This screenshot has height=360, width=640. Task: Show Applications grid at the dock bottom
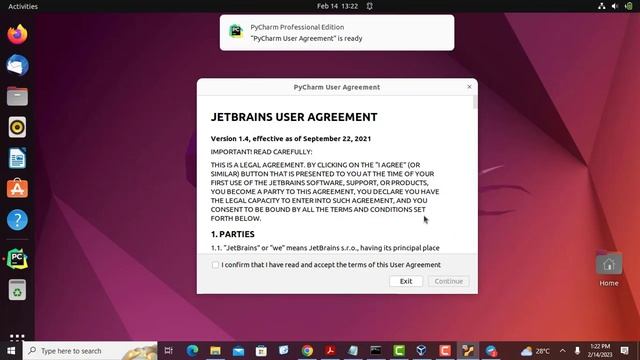(17, 337)
